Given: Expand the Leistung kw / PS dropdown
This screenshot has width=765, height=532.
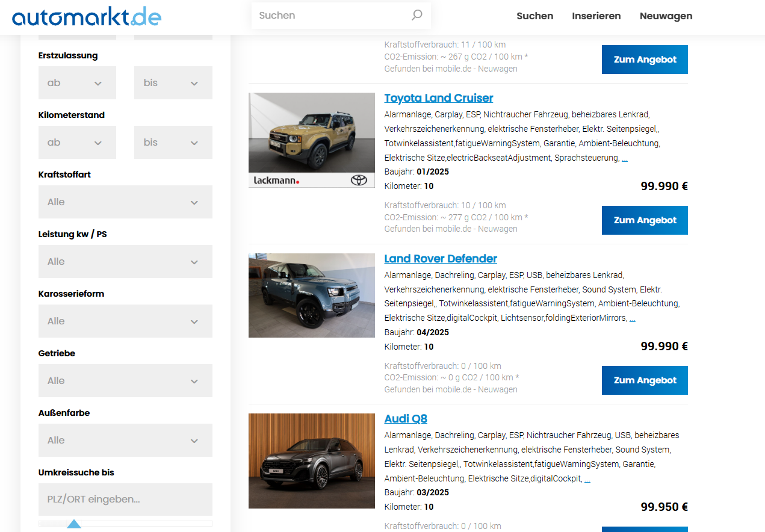Looking at the screenshot, I should (125, 262).
